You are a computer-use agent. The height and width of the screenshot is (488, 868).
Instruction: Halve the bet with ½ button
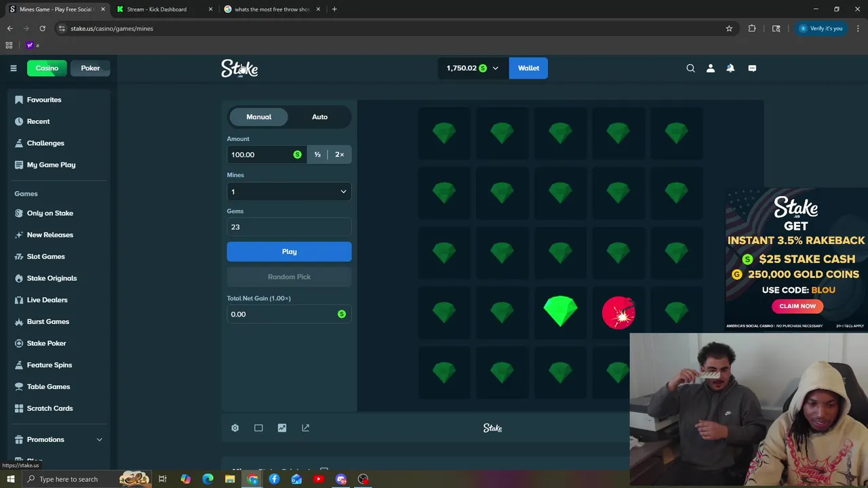[317, 155]
